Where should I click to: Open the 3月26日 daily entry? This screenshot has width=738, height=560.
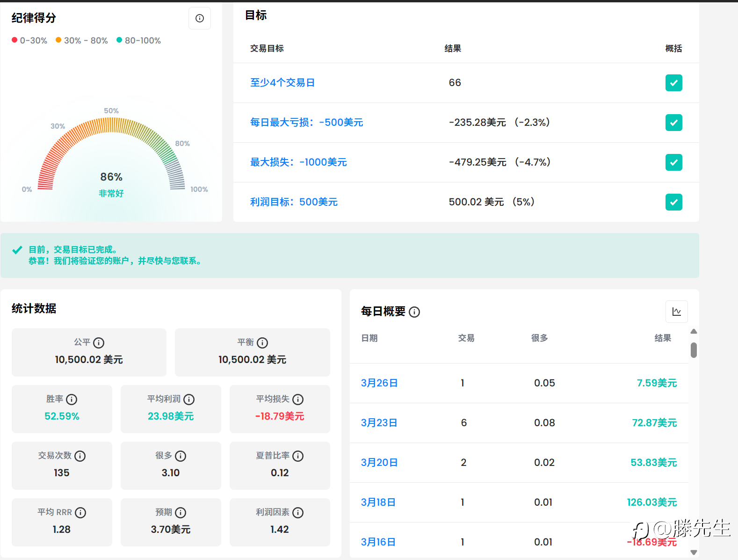pos(379,383)
